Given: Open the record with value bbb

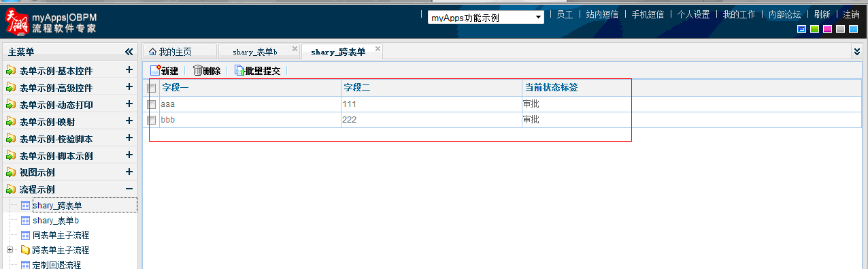Looking at the screenshot, I should [168, 120].
